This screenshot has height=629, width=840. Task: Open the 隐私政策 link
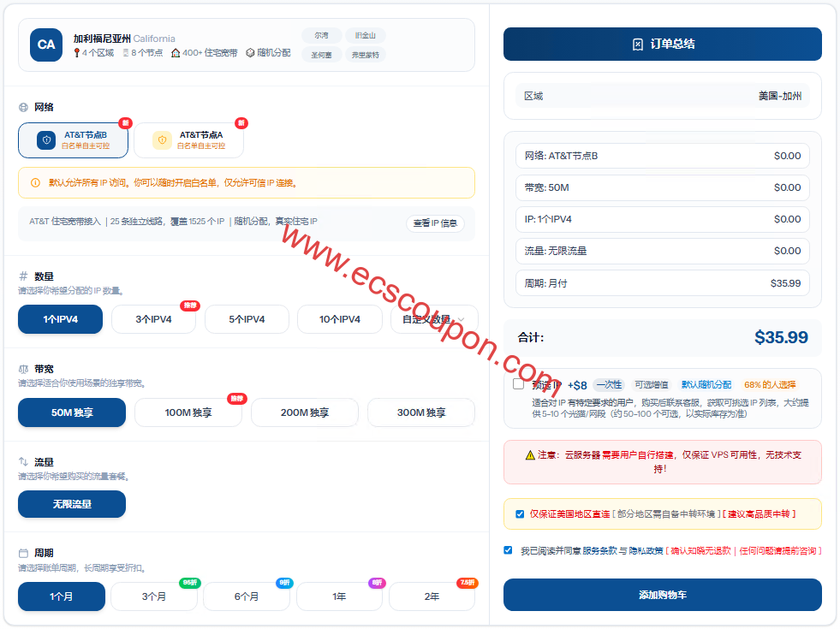tap(646, 550)
